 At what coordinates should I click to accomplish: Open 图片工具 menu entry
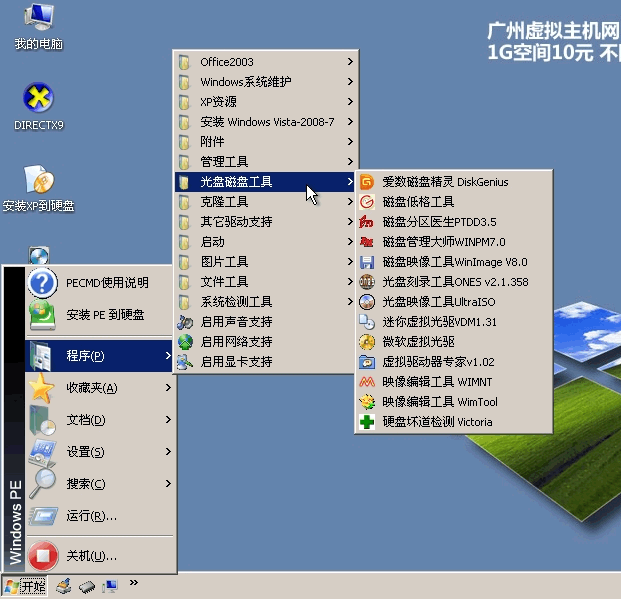[x=265, y=262]
